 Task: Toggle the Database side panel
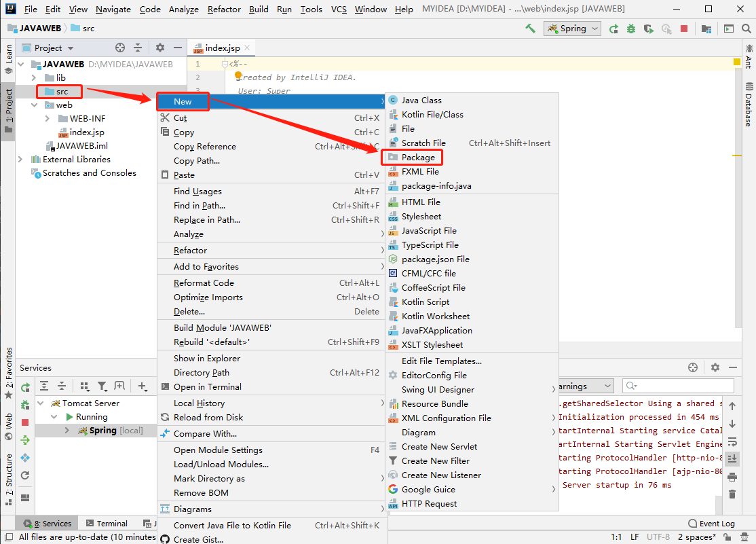[749, 105]
